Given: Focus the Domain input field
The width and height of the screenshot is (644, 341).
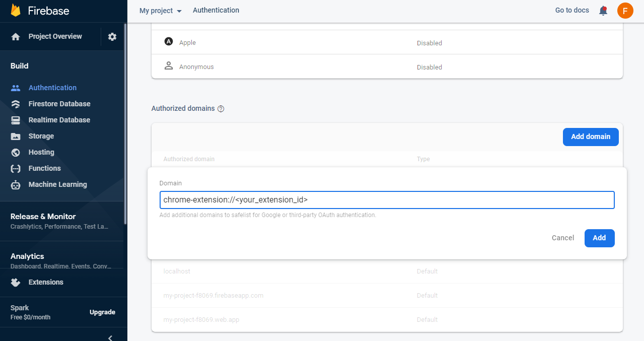Looking at the screenshot, I should point(387,200).
